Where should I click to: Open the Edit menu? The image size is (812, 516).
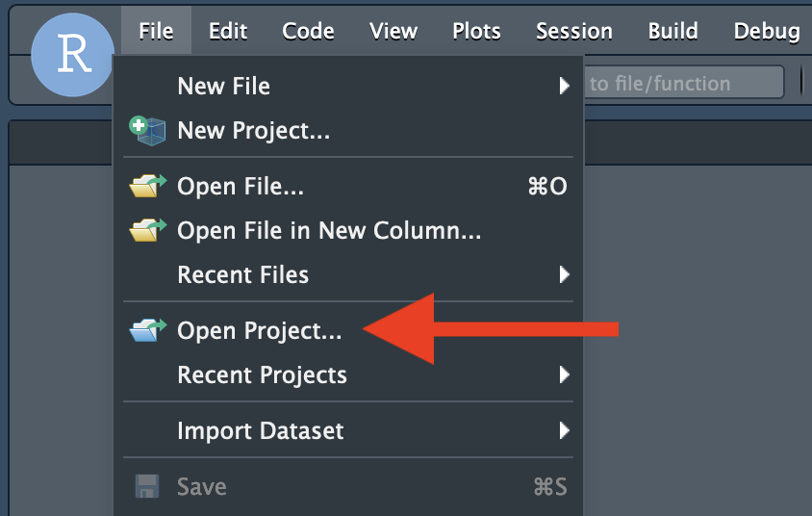(x=228, y=31)
